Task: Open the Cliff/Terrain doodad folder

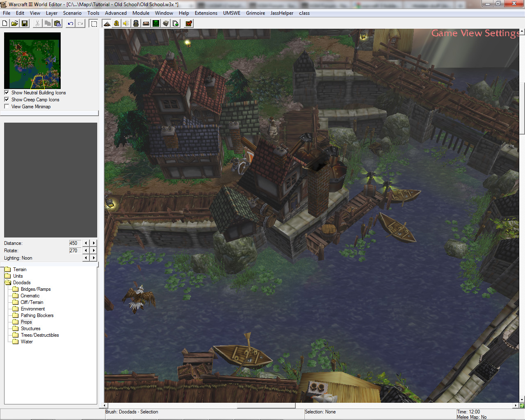Action: (28, 302)
